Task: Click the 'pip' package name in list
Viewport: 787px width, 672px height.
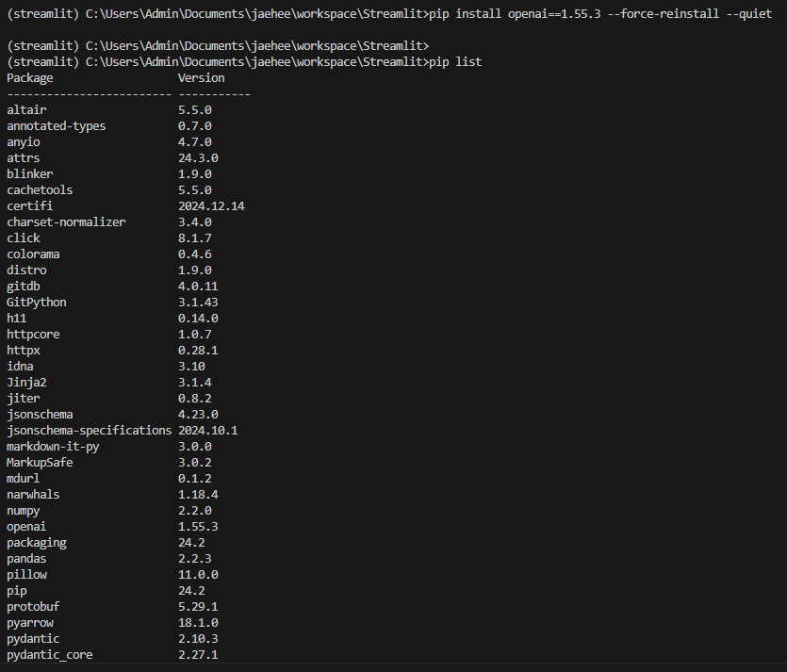Action: [17, 592]
